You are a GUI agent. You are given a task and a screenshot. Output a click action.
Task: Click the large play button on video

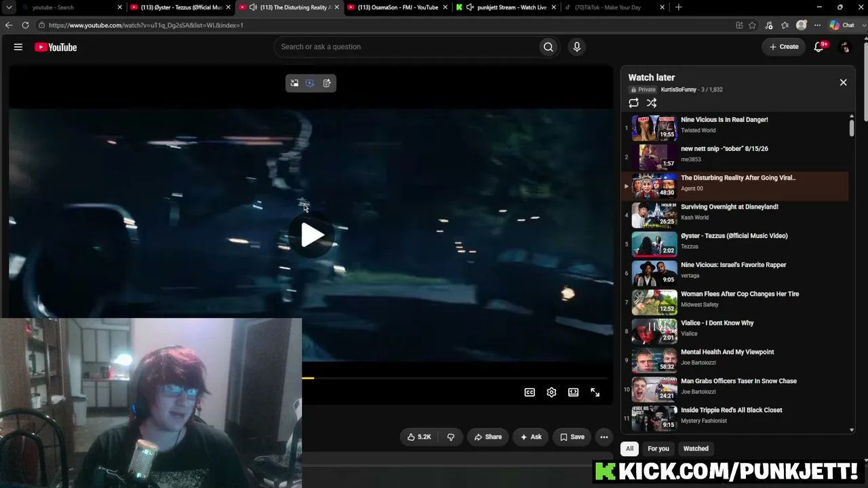312,235
